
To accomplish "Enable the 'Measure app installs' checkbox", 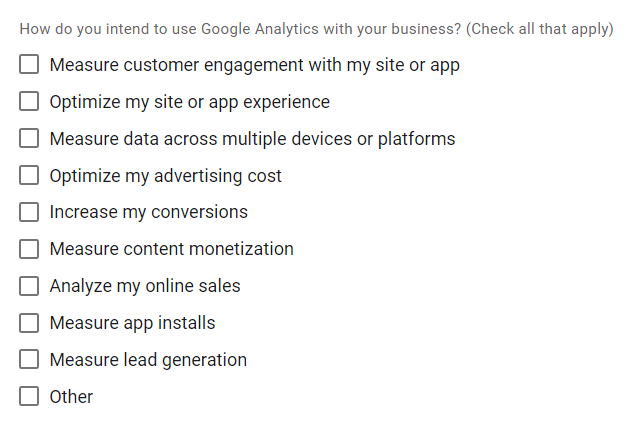I will coord(30,323).
